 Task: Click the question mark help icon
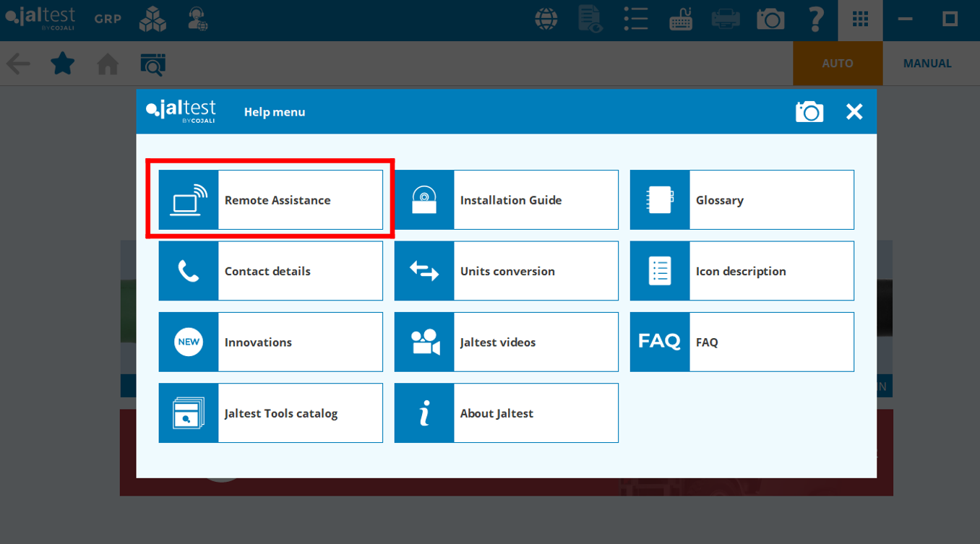[x=816, y=19]
